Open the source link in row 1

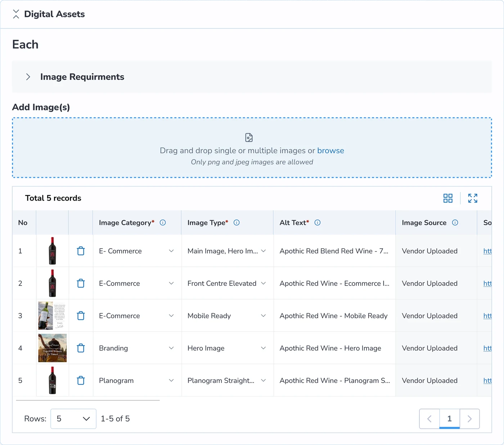tap(487, 251)
